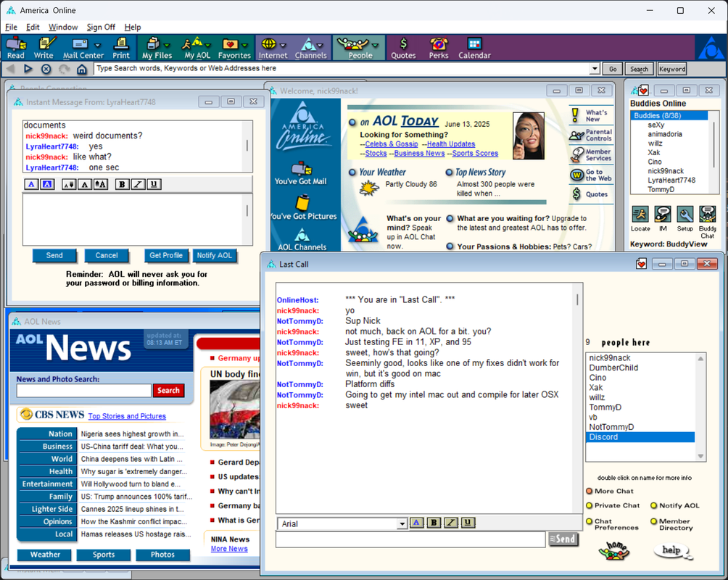Expand the My Files dropdown arrow
Viewport: 728px width, 580px height.
coord(167,46)
